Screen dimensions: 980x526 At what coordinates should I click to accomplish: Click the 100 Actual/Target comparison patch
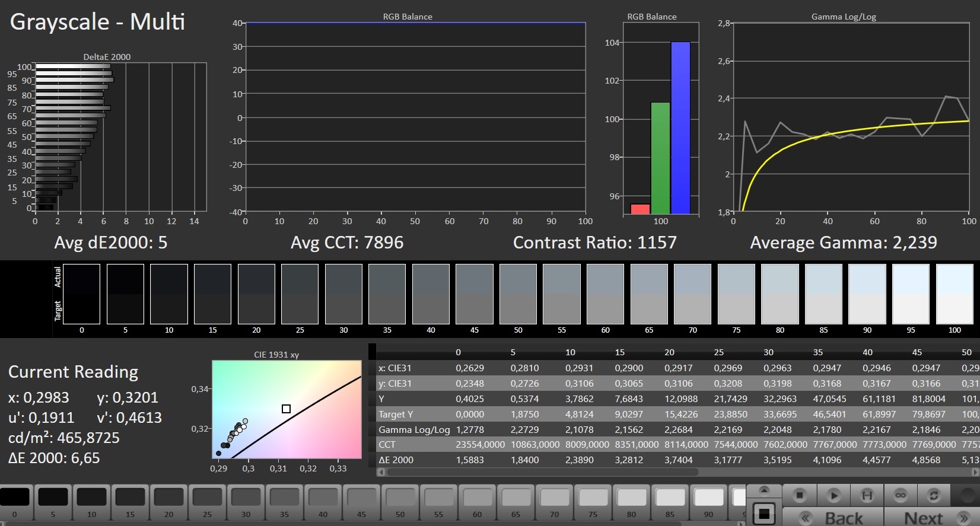tap(954, 294)
